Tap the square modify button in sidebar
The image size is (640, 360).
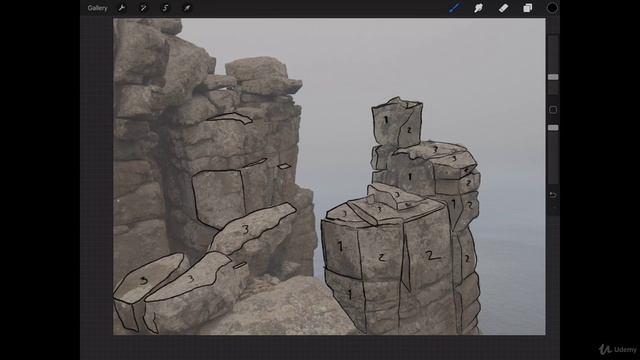(553, 109)
